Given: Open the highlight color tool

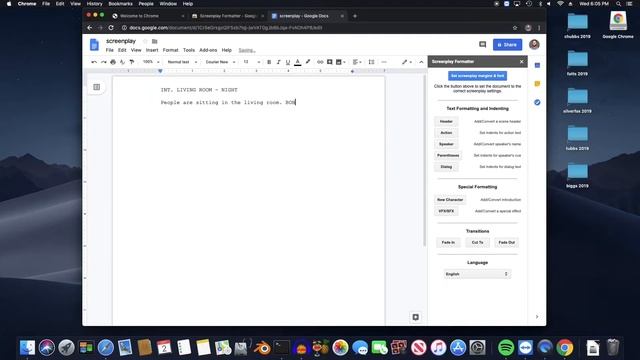Looking at the screenshot, I should 308,62.
